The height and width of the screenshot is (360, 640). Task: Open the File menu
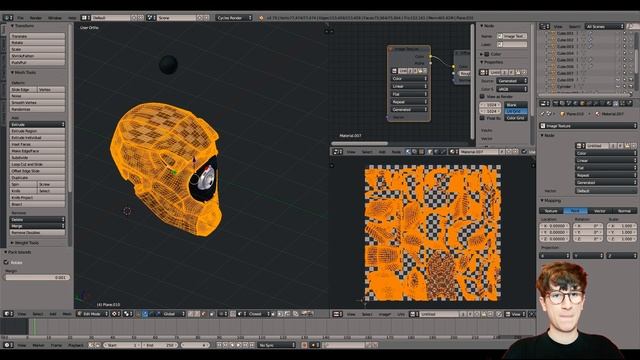point(20,18)
